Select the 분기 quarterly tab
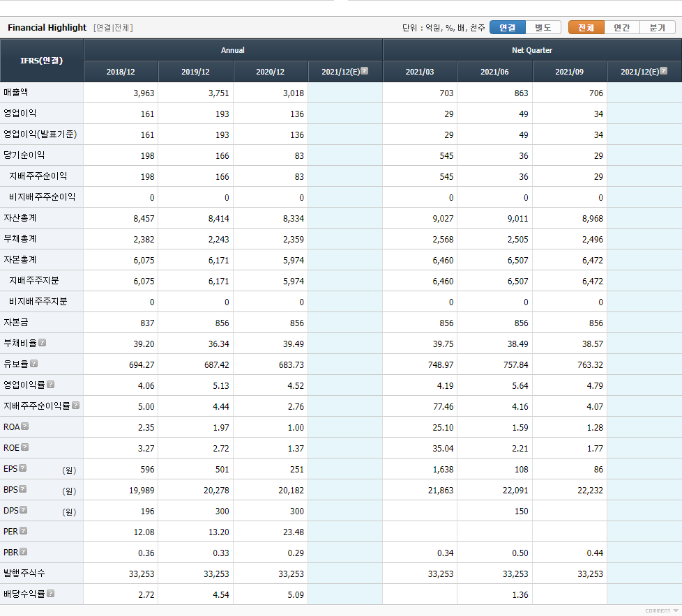Screen dimensions: 682x616 click(658, 27)
